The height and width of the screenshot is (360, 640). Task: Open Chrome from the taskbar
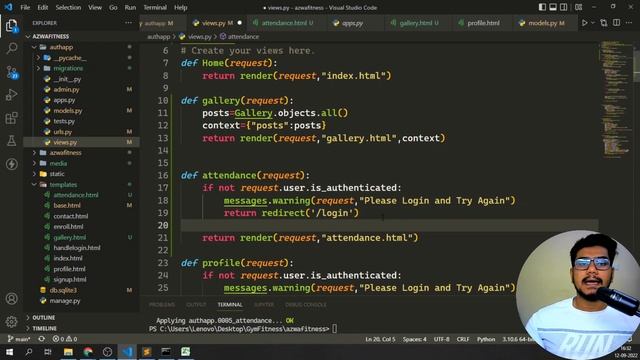pyautogui.click(x=88, y=351)
